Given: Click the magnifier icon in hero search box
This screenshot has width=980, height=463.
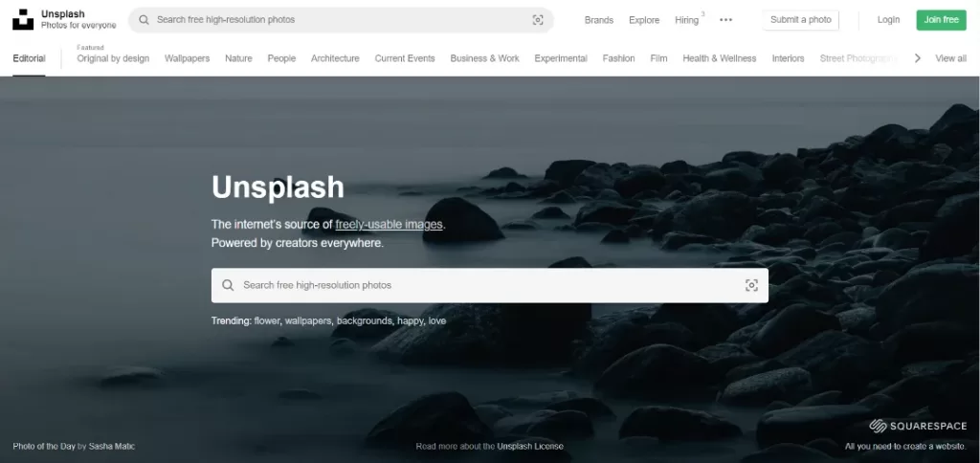Looking at the screenshot, I should [228, 285].
